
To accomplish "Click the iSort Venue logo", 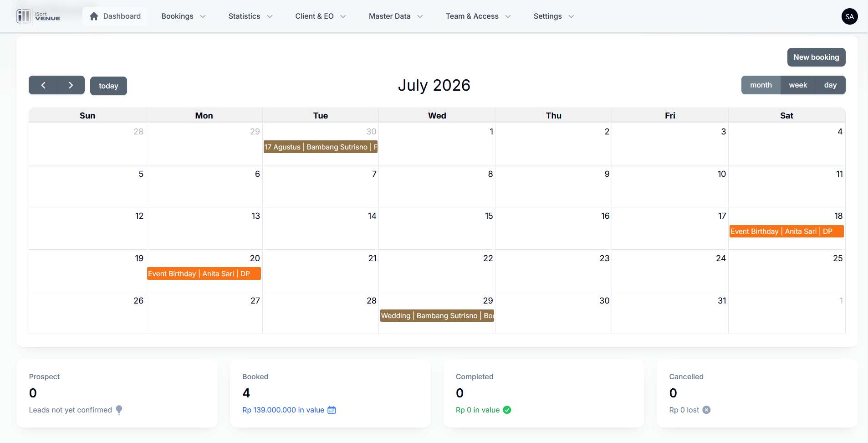I will tap(38, 16).
